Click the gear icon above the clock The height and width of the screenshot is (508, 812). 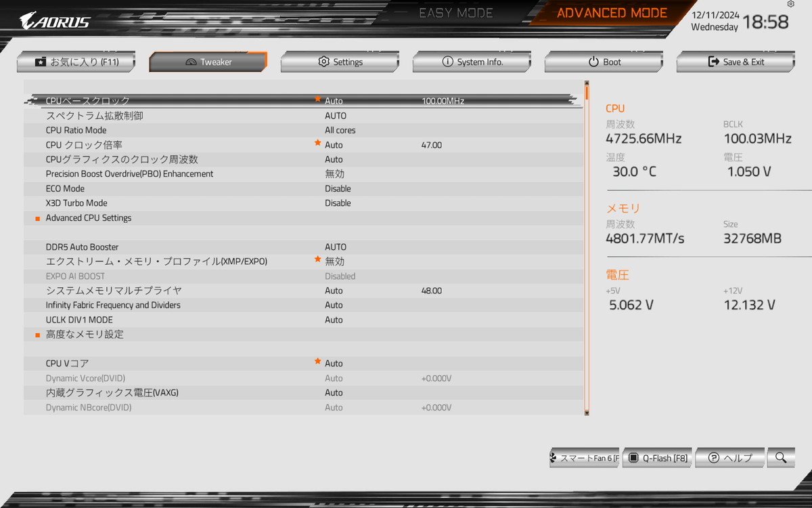(791, 4)
